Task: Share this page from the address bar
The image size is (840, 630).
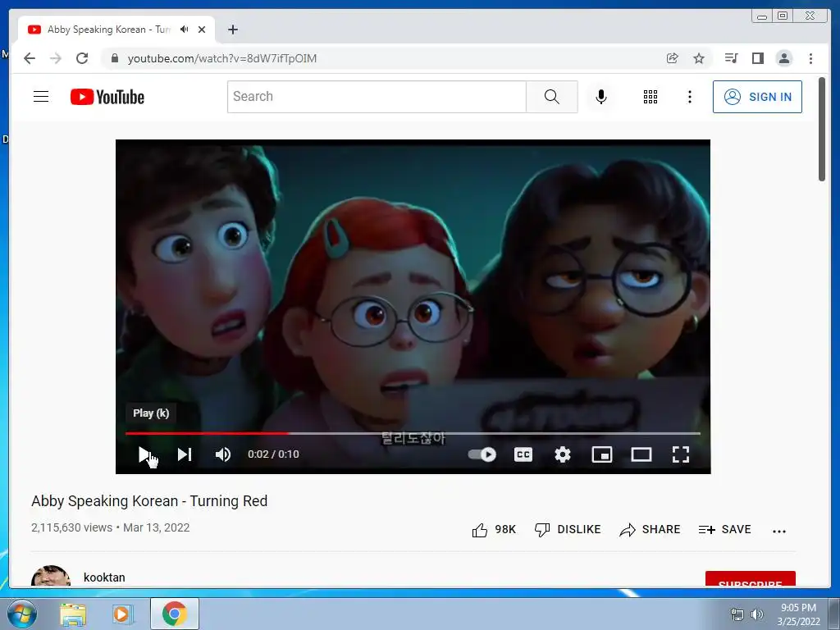Action: coord(673,58)
